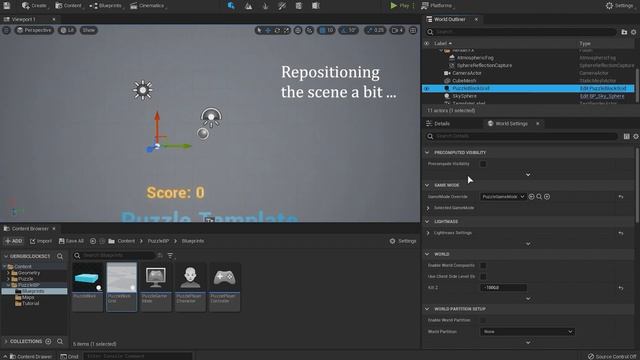The image size is (640, 360).
Task: Toggle the world/local coordinate system icon
Action: click(298, 30)
